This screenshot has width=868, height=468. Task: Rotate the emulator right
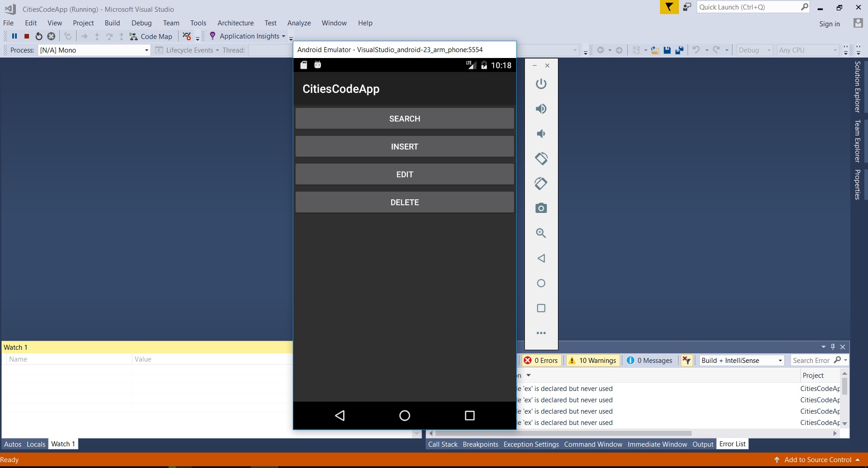(541, 183)
